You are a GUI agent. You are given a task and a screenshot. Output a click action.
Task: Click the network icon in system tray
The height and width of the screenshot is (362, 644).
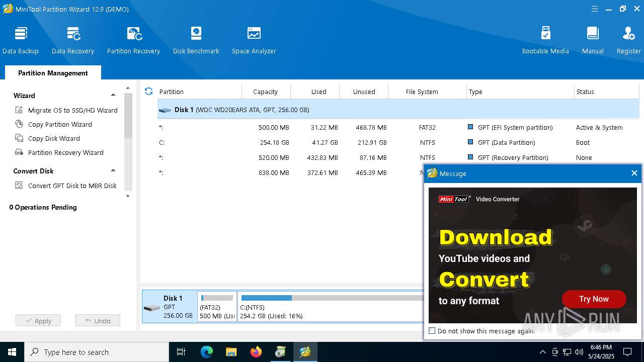(567, 352)
